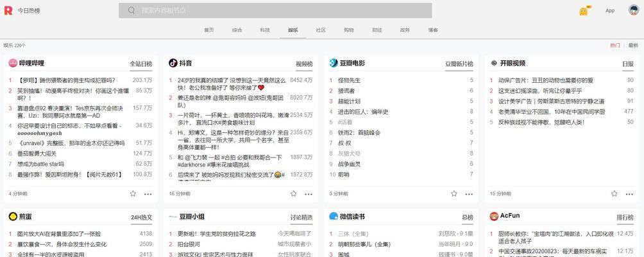This screenshot has height=257, width=644.
Task: Star the 豆瓣电影 card
Action: [454, 193]
